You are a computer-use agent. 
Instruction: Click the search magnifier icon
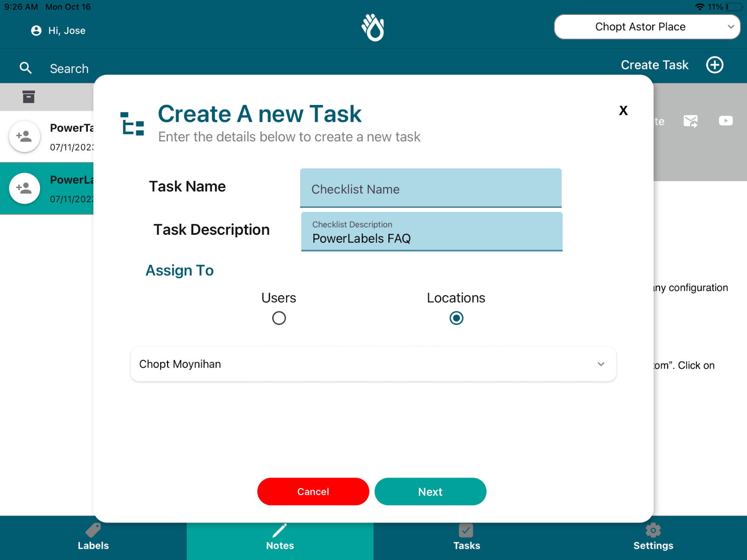pos(26,68)
